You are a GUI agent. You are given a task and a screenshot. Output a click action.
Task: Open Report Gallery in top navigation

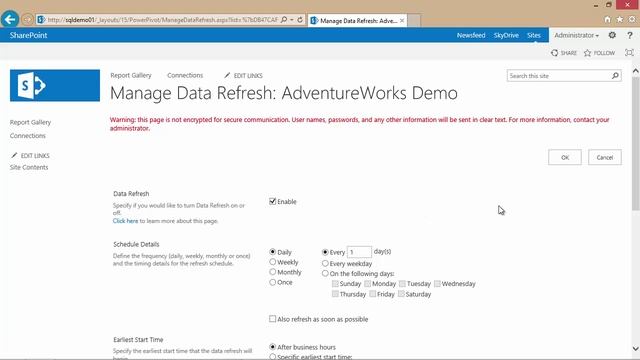(131, 75)
